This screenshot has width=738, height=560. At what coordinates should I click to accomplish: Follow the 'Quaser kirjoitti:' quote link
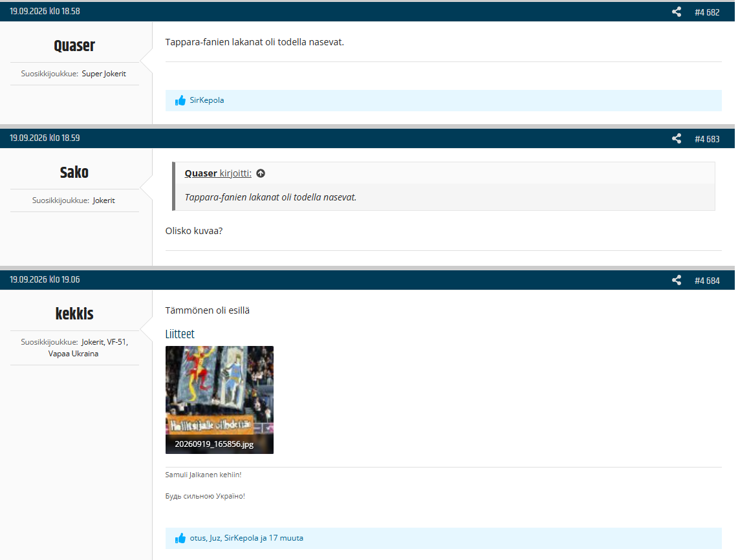point(218,173)
